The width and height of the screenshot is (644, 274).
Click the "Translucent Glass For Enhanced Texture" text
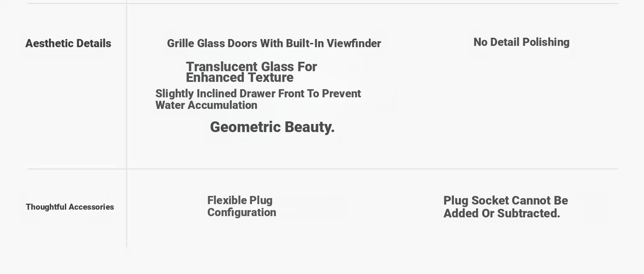click(251, 72)
